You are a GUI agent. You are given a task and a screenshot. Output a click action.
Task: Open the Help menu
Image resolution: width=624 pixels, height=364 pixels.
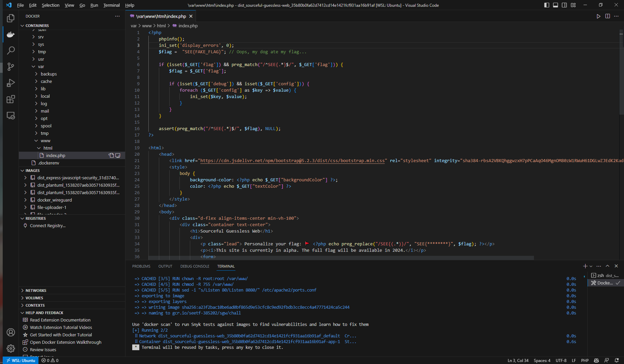(130, 5)
